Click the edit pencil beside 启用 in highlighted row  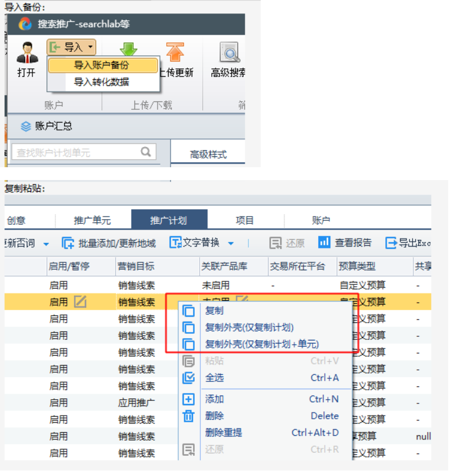[x=81, y=301]
